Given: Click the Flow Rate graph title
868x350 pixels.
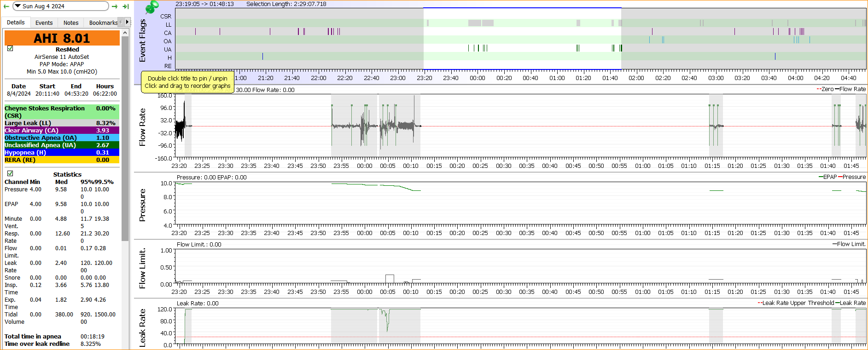Looking at the screenshot, I should pyautogui.click(x=142, y=127).
